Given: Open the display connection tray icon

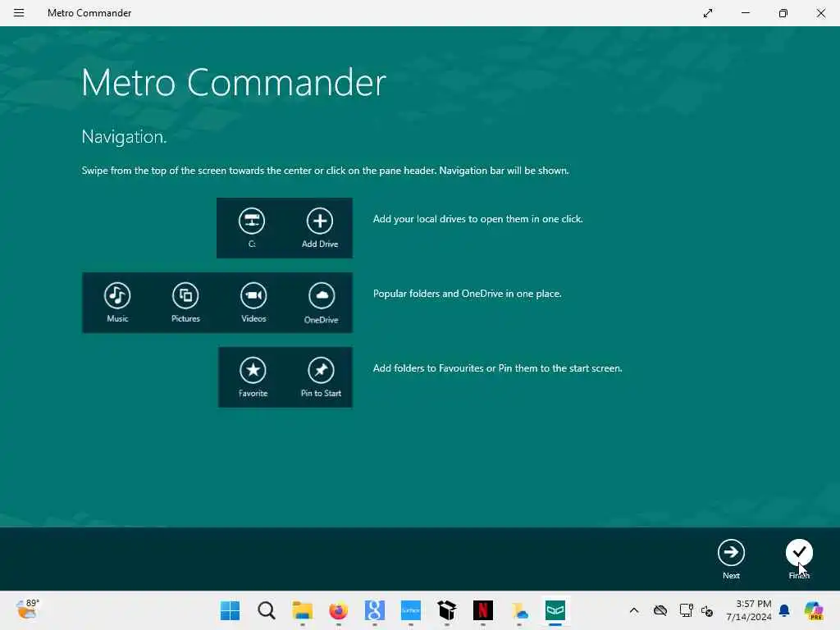Looking at the screenshot, I should 687,610.
